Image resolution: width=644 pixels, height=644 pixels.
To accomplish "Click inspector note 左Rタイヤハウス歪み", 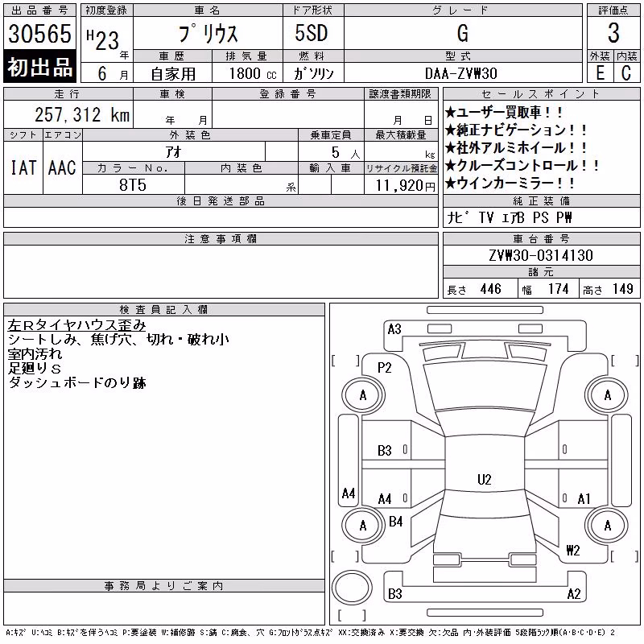I will [x=76, y=325].
